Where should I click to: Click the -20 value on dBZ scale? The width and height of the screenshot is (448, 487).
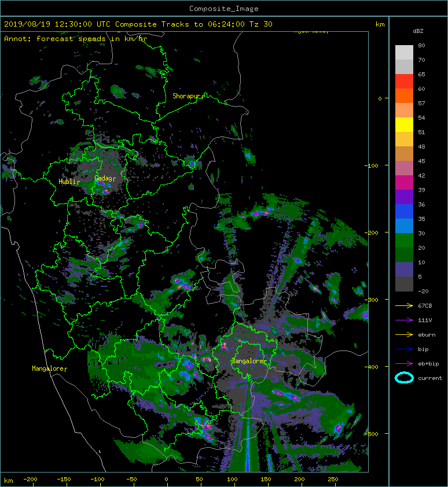click(423, 292)
